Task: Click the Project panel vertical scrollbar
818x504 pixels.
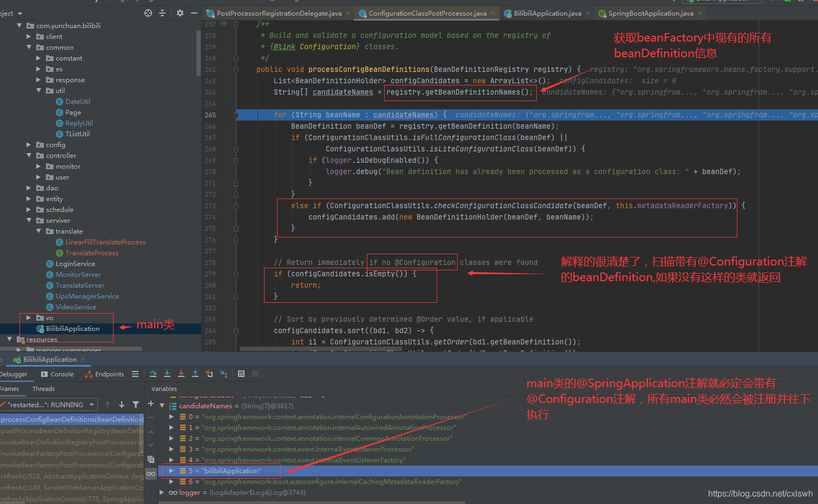Action: click(x=199, y=52)
